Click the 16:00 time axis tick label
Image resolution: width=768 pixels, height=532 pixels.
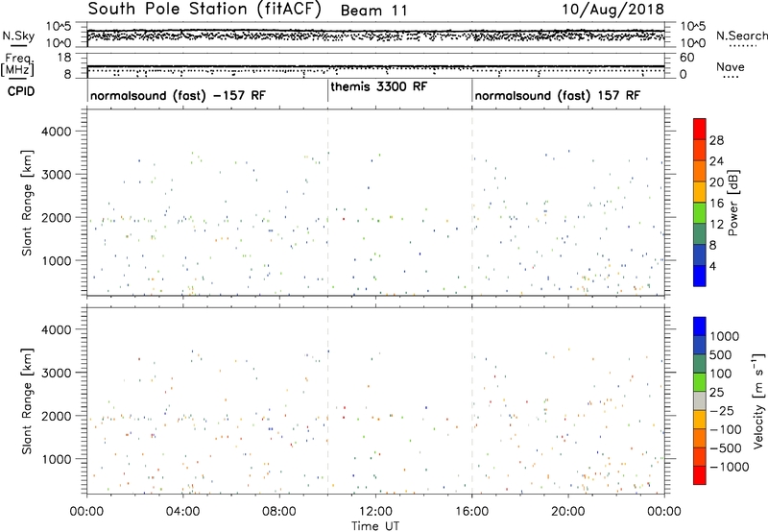(472, 512)
